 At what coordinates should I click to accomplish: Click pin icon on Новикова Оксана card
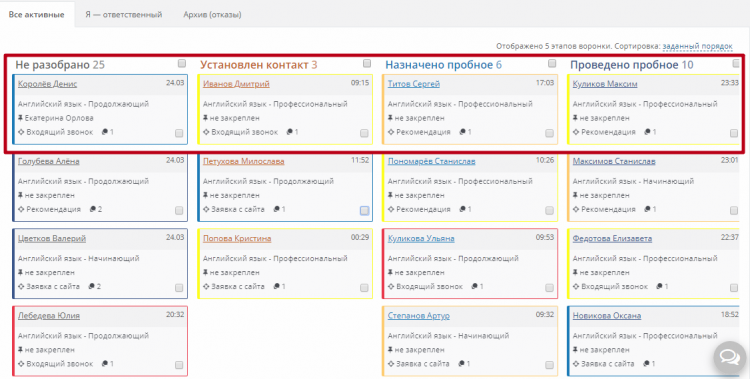[x=576, y=350]
